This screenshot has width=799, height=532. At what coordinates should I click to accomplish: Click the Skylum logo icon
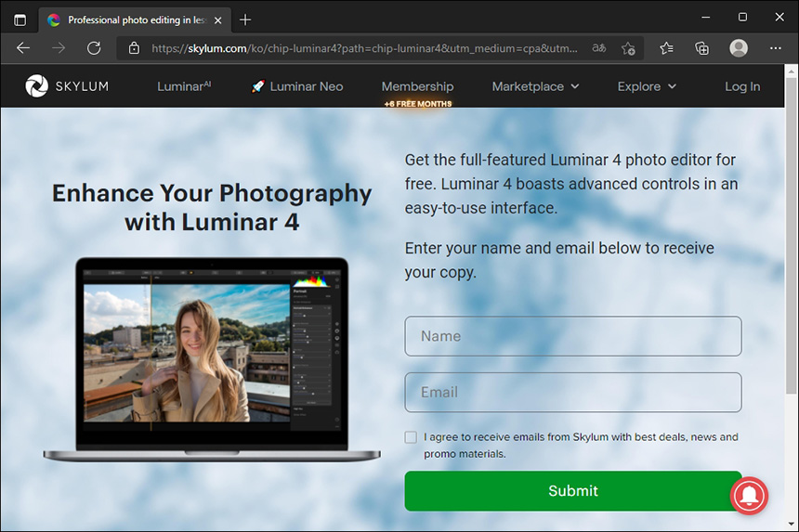36,86
